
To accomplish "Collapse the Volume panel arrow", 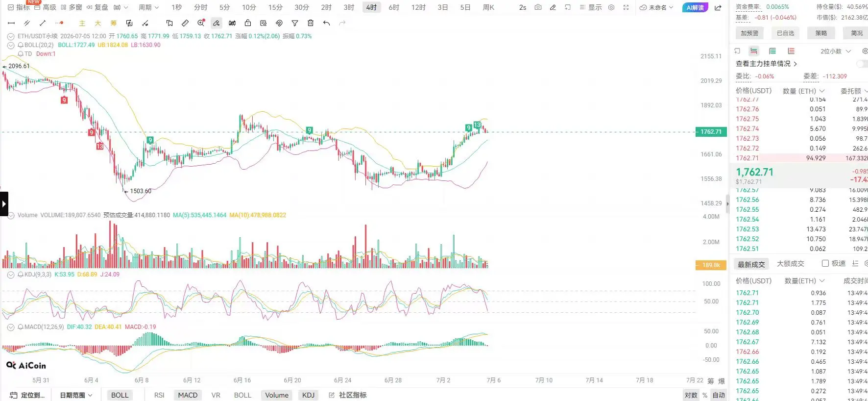I will tap(11, 215).
